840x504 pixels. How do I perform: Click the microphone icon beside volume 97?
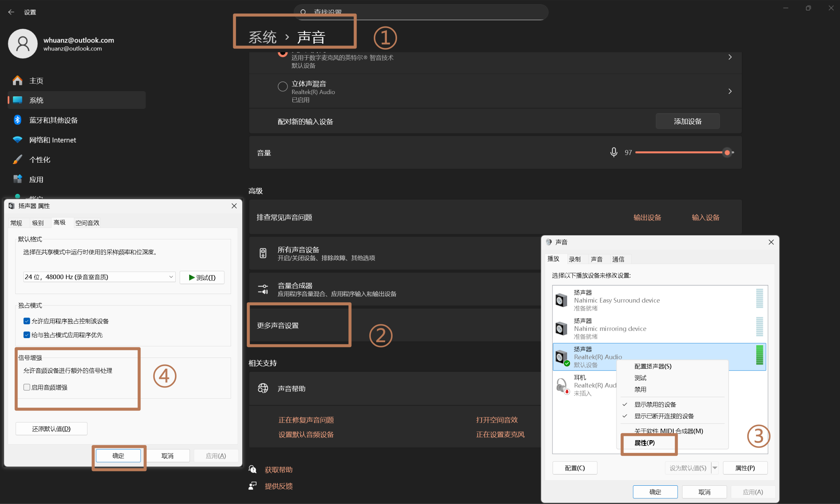point(613,152)
